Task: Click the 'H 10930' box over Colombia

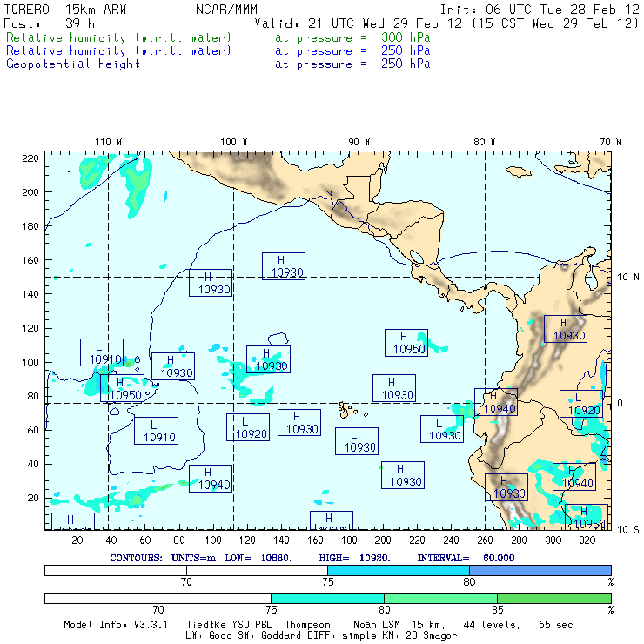Action: 565,329
